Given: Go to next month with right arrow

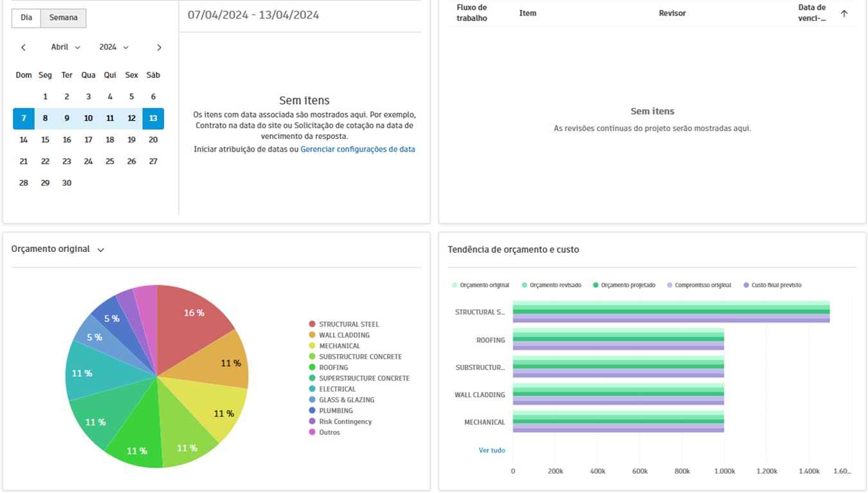Looking at the screenshot, I should point(159,48).
